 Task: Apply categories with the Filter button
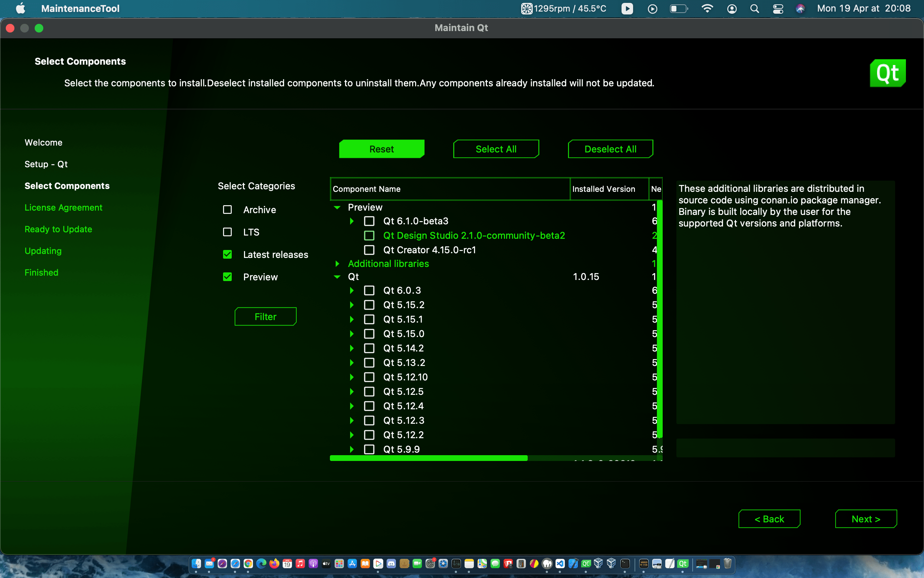[265, 316]
